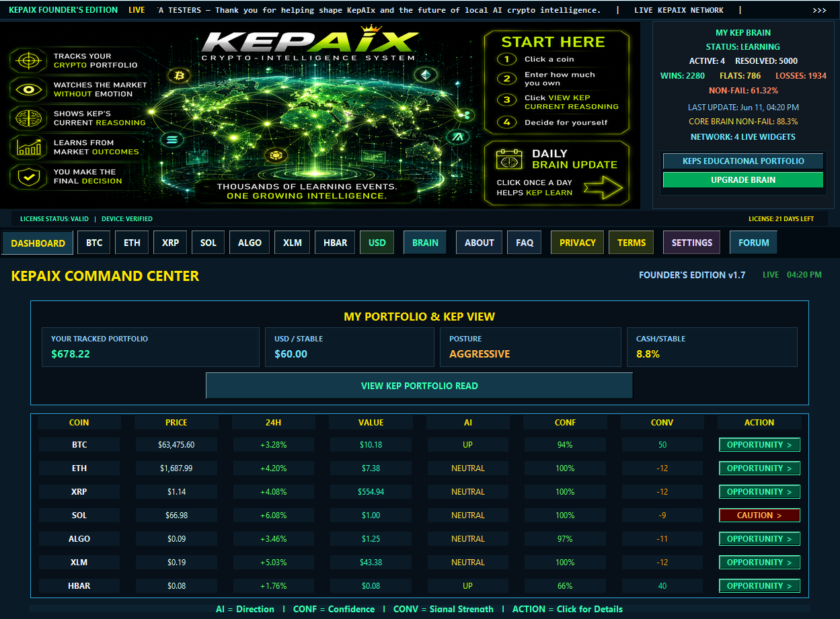Click NON-FAIL: 61.32% stat
Viewport: 840px width, 619px height.
tap(743, 90)
